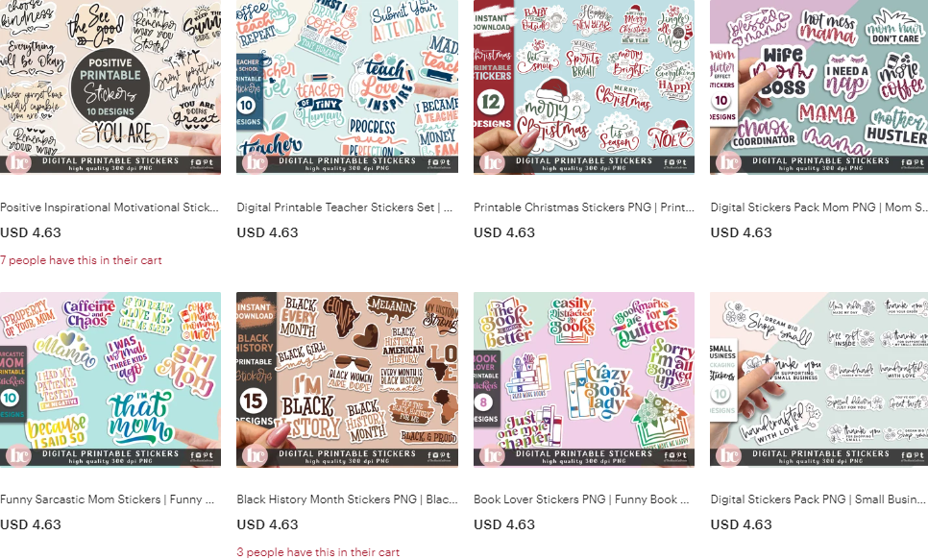
Task: Click the hc shop logo on Christmas listing
Action: point(492,162)
